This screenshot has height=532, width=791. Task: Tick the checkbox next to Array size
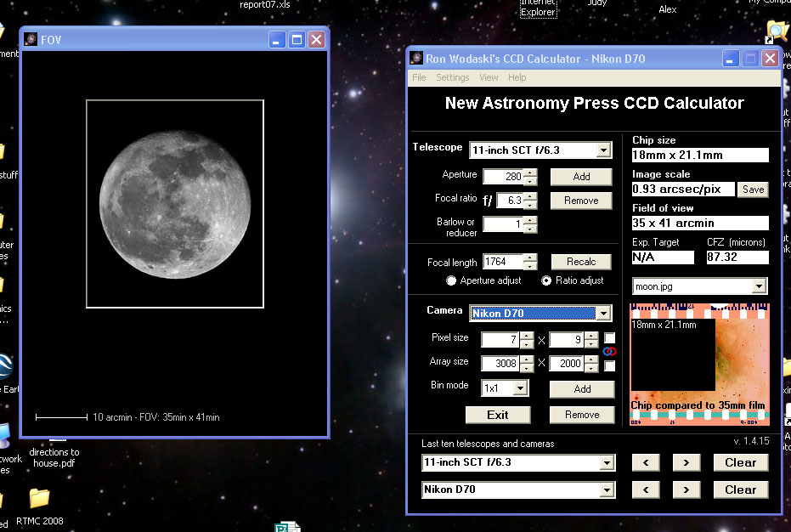point(609,365)
